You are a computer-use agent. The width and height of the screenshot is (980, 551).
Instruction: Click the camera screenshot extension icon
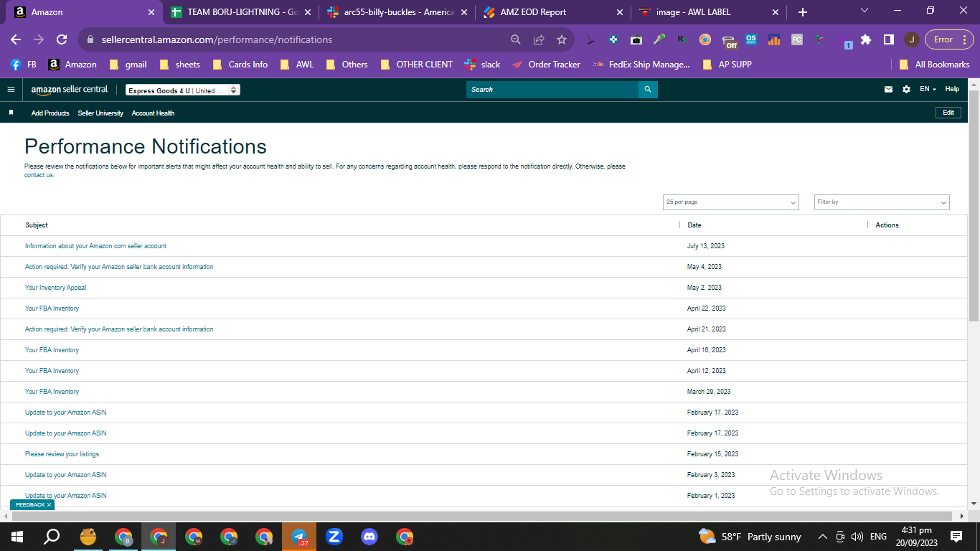pyautogui.click(x=636, y=39)
